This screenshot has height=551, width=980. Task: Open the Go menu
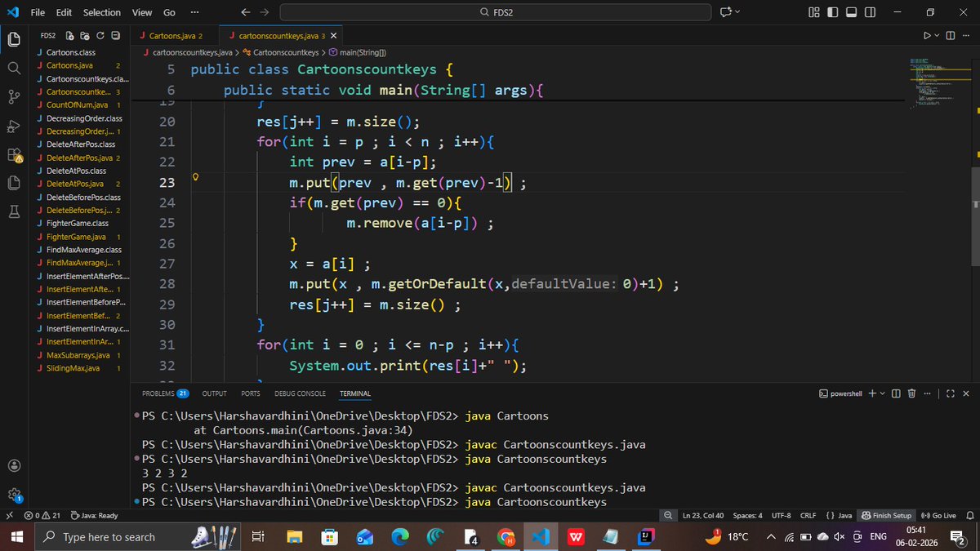[x=169, y=12]
